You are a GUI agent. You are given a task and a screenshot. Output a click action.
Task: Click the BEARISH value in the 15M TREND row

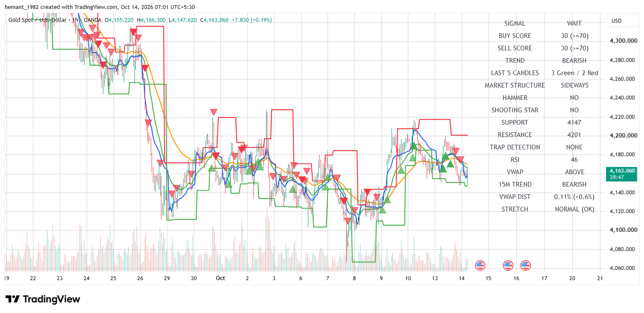pyautogui.click(x=574, y=184)
